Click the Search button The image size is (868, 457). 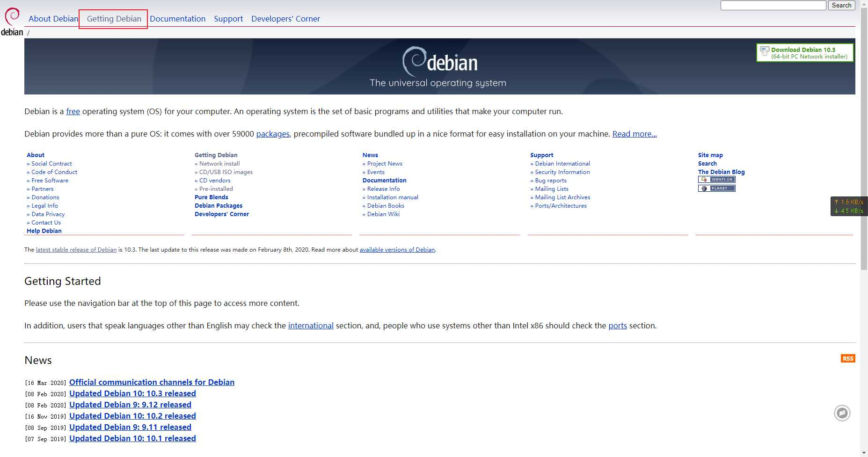pyautogui.click(x=841, y=6)
